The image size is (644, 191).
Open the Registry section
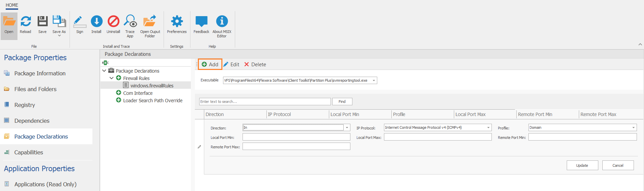click(x=25, y=105)
